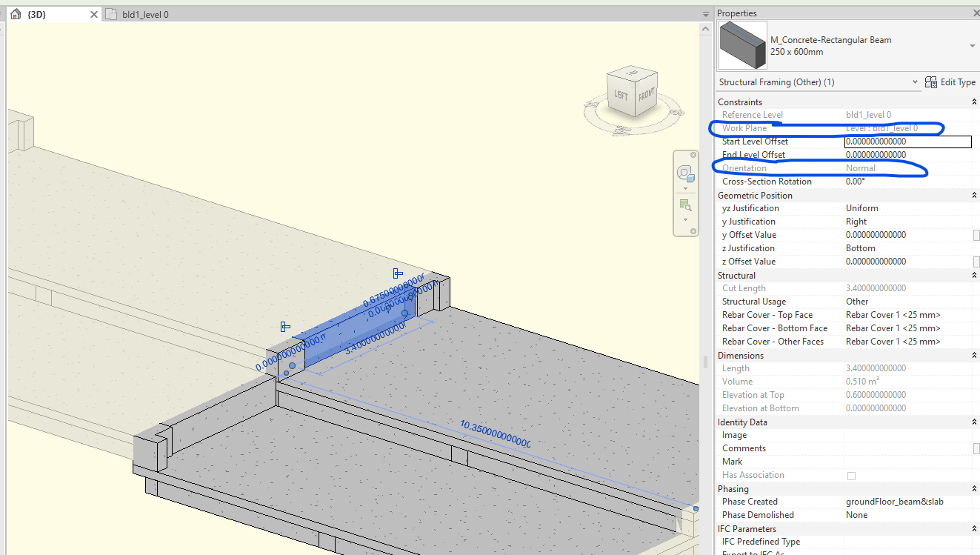Screen dimensions: 980x555
Task: Click the LEFT face of the ViewCube
Action: 620,96
